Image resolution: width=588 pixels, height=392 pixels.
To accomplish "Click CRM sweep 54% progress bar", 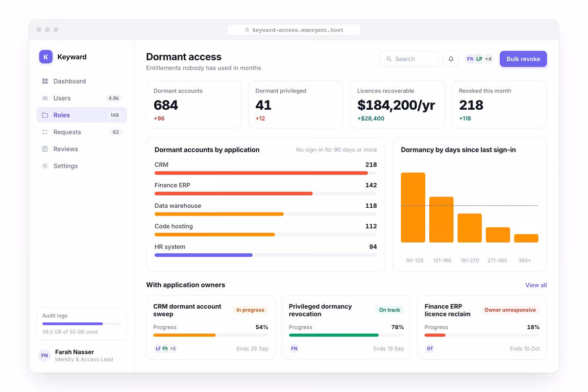I will (x=211, y=335).
